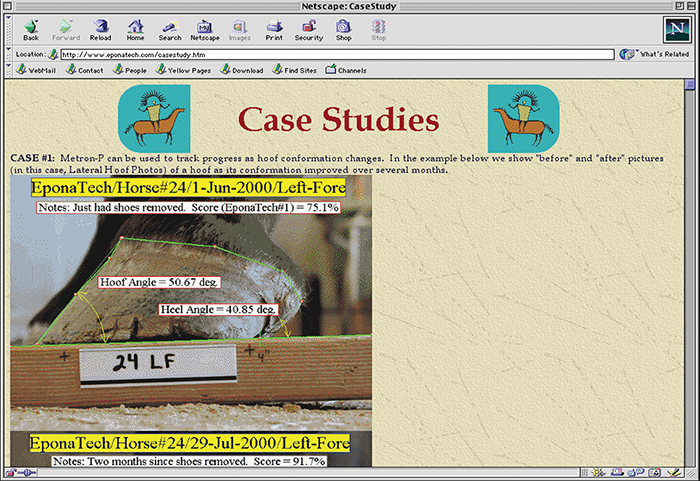Click the Back navigation button
This screenshot has width=700, height=481.
point(31,28)
